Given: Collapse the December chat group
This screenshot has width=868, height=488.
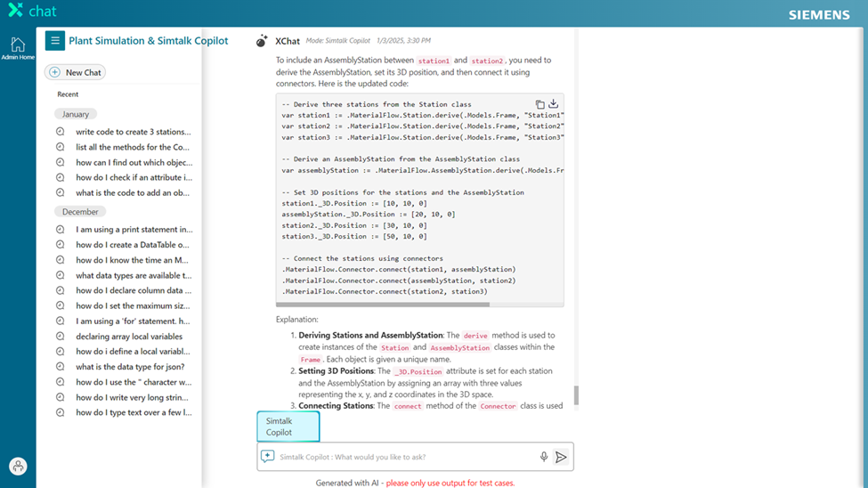Looking at the screenshot, I should coord(80,212).
